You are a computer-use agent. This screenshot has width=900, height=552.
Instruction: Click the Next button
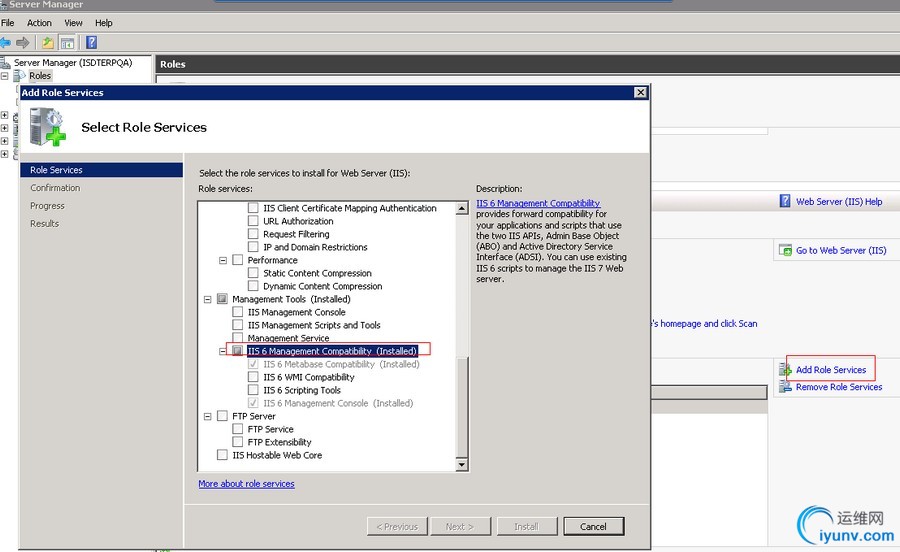(x=460, y=526)
